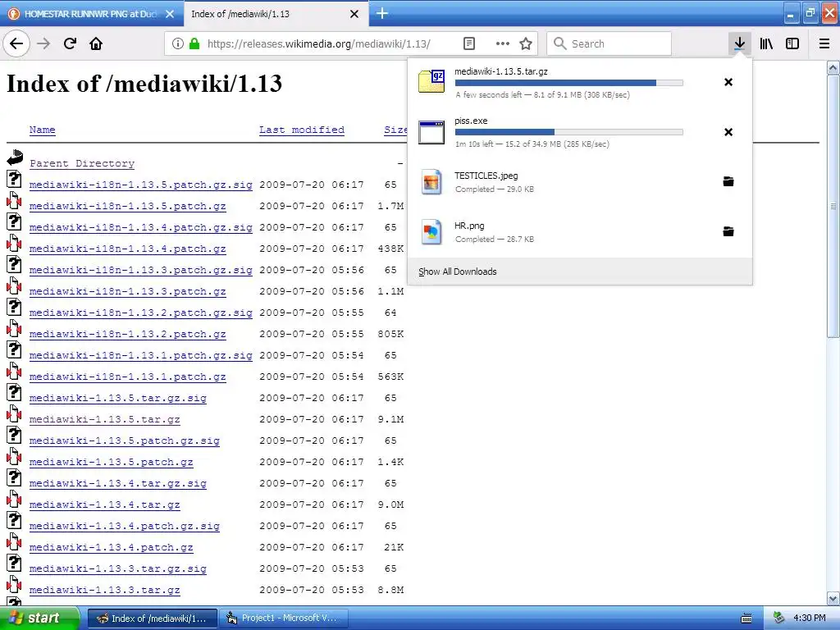Download mediawiki-1.13.4.tar.gz
Screen dimensions: 840x630
[x=104, y=504]
